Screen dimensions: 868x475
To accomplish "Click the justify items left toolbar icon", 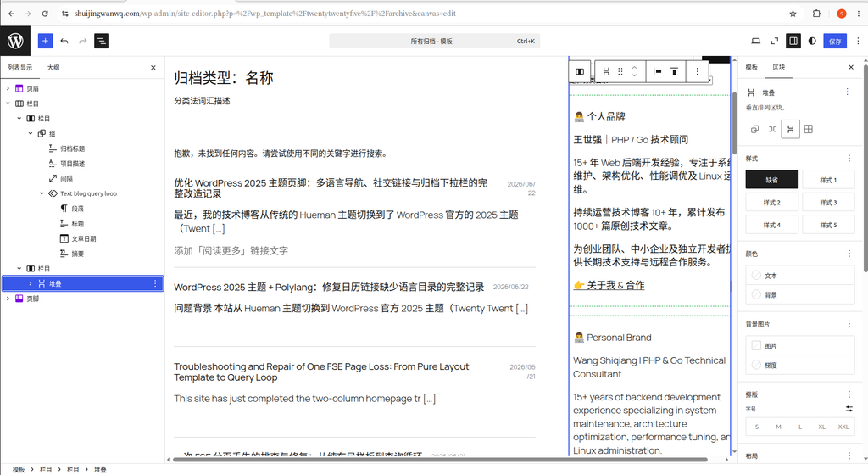I will coord(657,71).
